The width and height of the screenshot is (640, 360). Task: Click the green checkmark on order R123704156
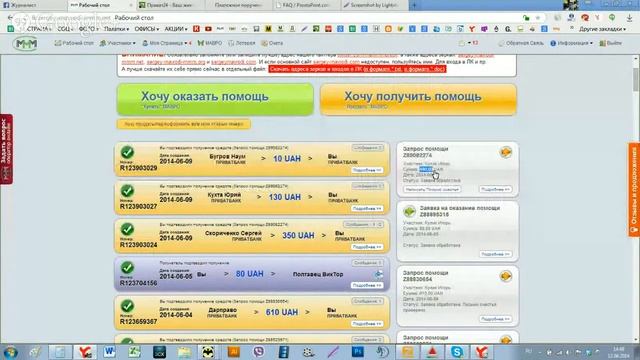pos(127,268)
